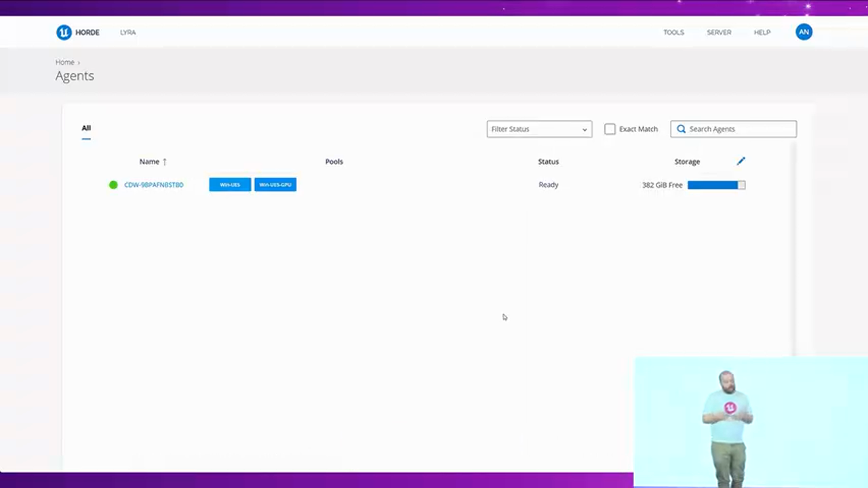The width and height of the screenshot is (868, 488).
Task: Click the Unreal Horde logo icon
Action: [x=64, y=32]
